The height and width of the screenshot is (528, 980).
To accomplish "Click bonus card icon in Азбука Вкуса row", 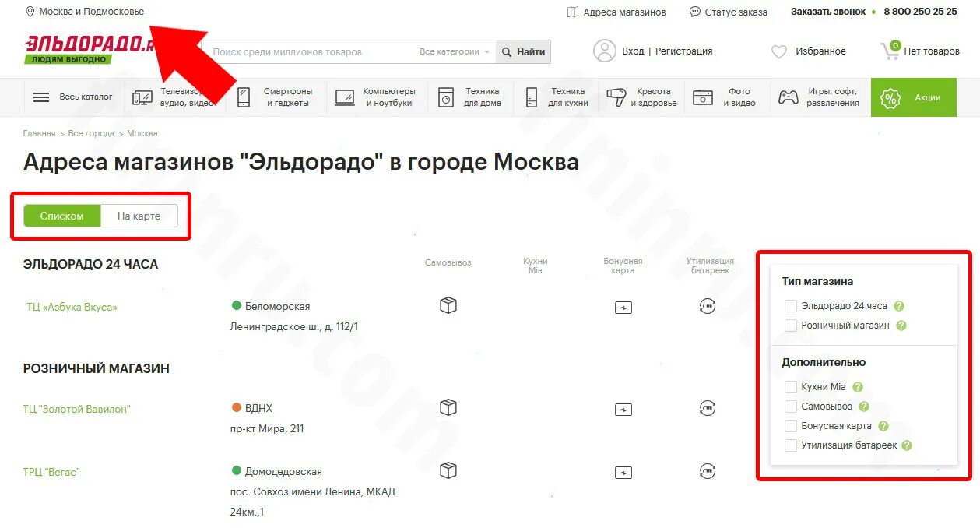I will coord(623,308).
